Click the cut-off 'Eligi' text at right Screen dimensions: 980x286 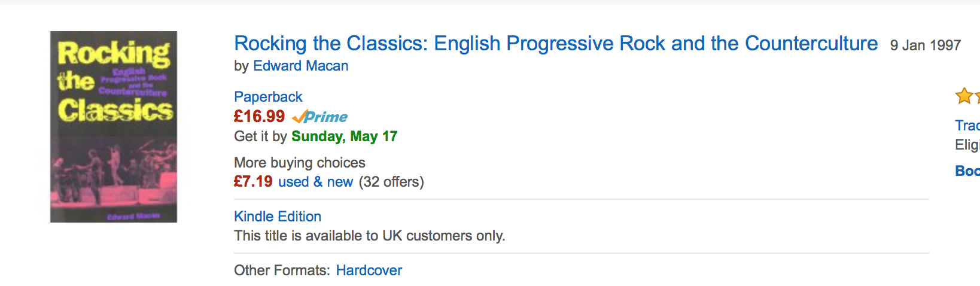click(x=967, y=145)
